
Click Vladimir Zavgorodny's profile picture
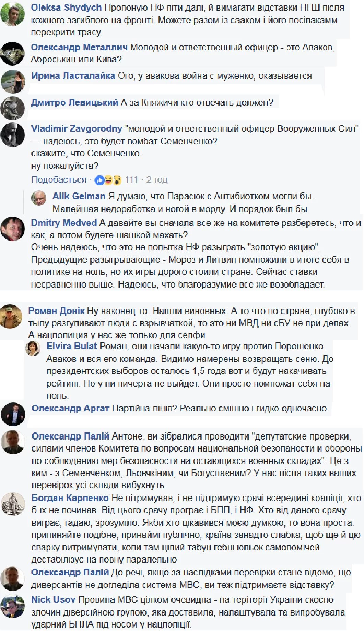tap(13, 135)
